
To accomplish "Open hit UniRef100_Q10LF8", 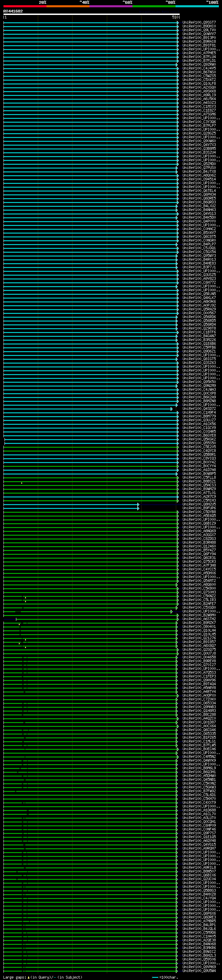I will click(199, 84).
